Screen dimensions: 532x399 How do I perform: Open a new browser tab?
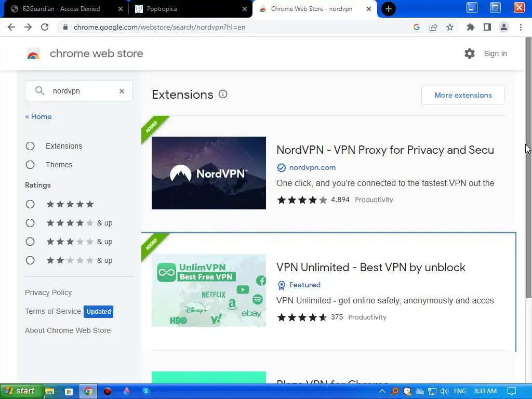coord(389,9)
